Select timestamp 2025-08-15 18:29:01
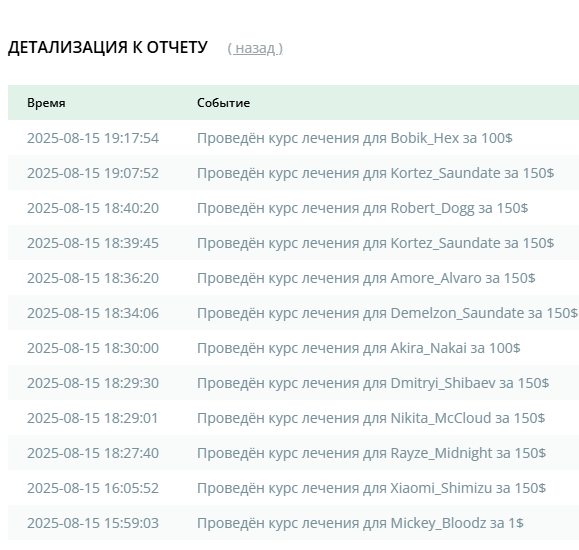This screenshot has width=579, height=550. (93, 418)
